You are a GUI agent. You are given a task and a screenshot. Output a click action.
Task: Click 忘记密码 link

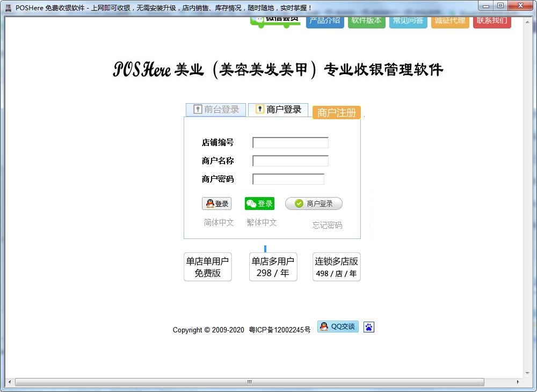[327, 225]
